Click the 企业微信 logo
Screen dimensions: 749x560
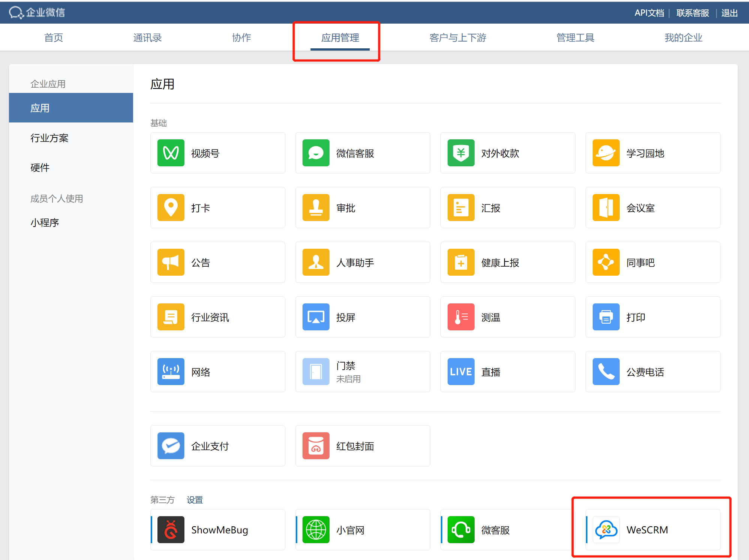[37, 12]
